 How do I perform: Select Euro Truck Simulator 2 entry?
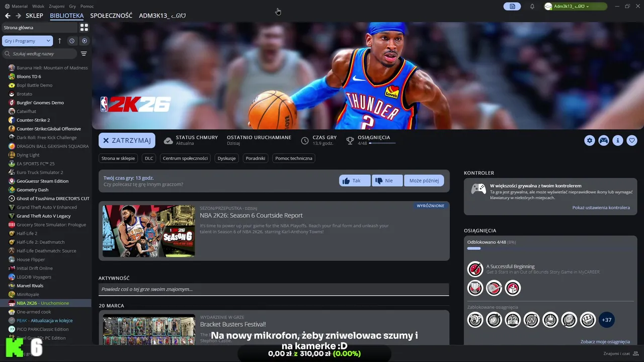point(40,172)
